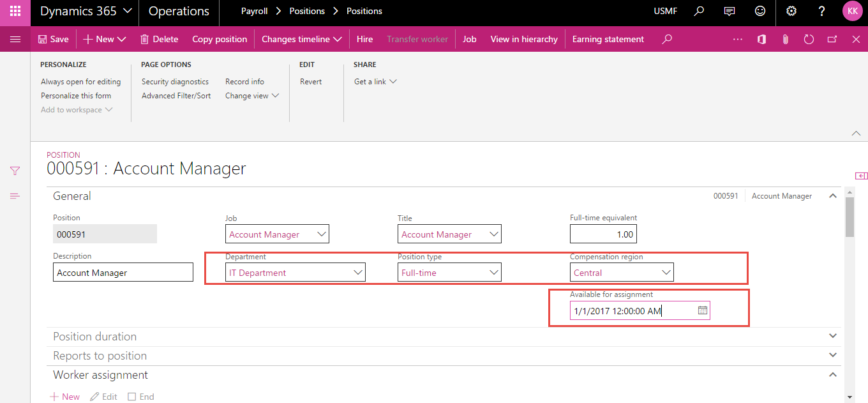Screen dimensions: 868x403
Task: Open global search with the magnifier icon
Action: coord(699,11)
